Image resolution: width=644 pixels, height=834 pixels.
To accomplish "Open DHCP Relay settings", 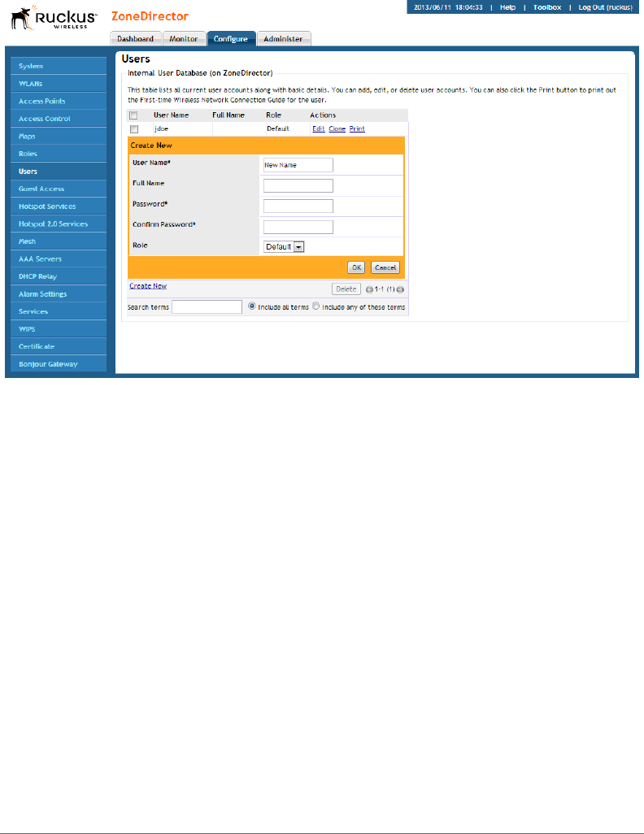I will click(59, 276).
